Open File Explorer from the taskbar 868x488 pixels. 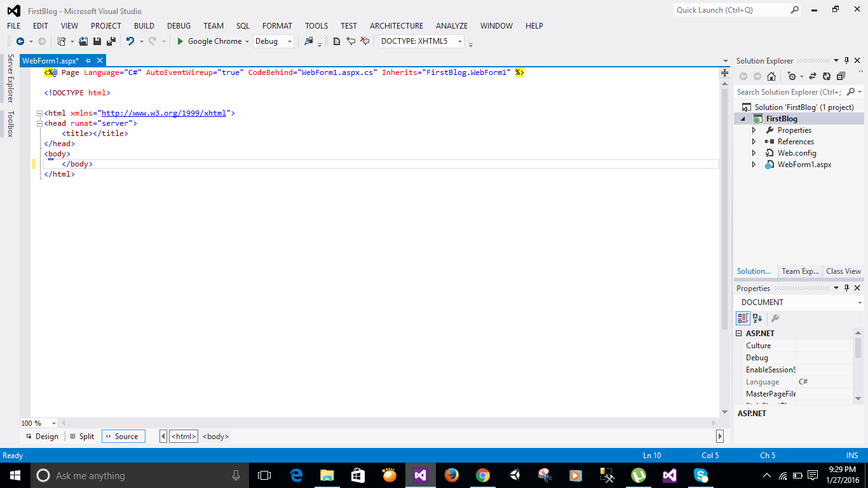pos(327,475)
